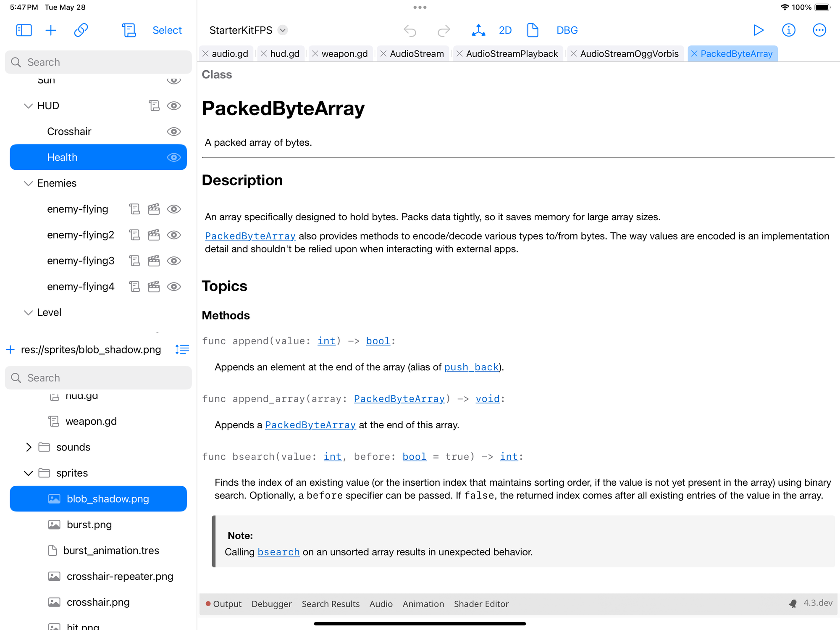Click the add node plus icon

click(x=51, y=30)
